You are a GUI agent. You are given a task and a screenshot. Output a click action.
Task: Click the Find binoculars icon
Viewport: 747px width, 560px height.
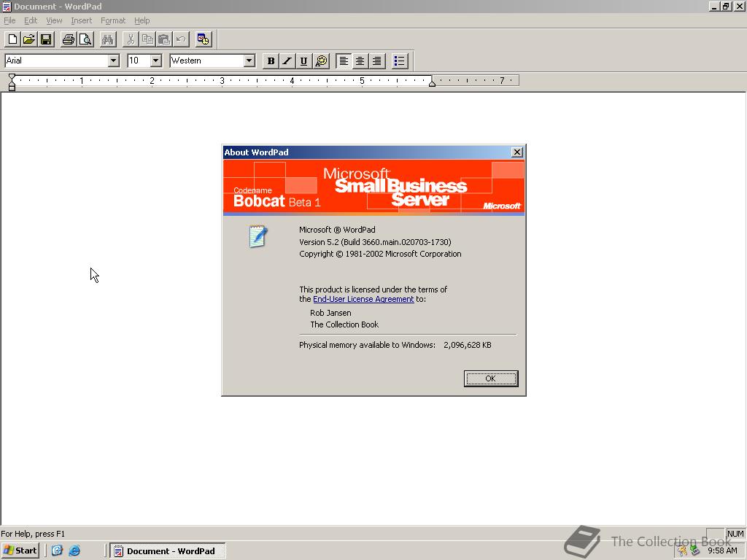click(108, 39)
